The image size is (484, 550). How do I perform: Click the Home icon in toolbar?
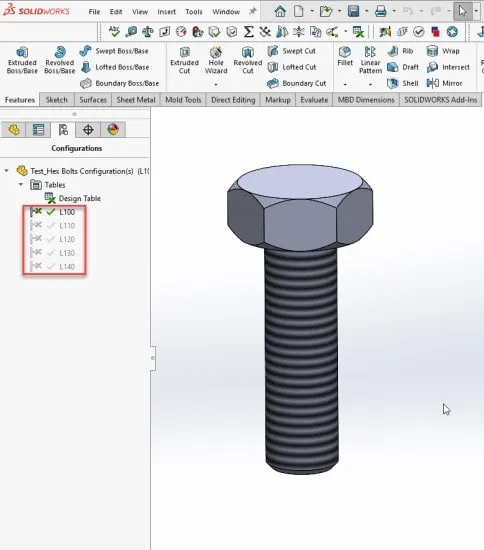tap(280, 11)
